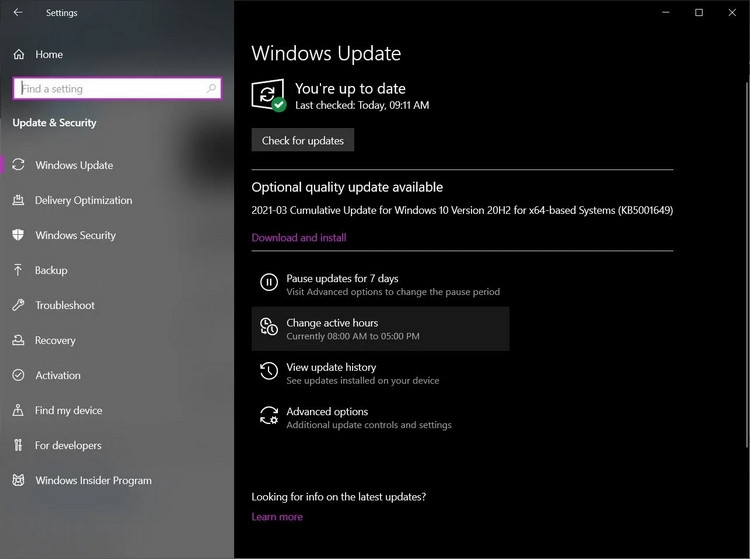Open Windows Insider Program page
This screenshot has height=559, width=750.
(93, 481)
